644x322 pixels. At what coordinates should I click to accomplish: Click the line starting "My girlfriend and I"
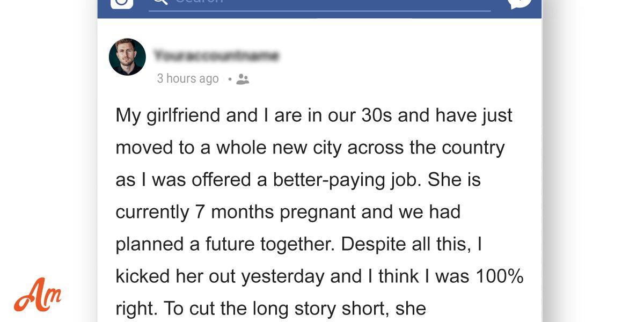[314, 116]
